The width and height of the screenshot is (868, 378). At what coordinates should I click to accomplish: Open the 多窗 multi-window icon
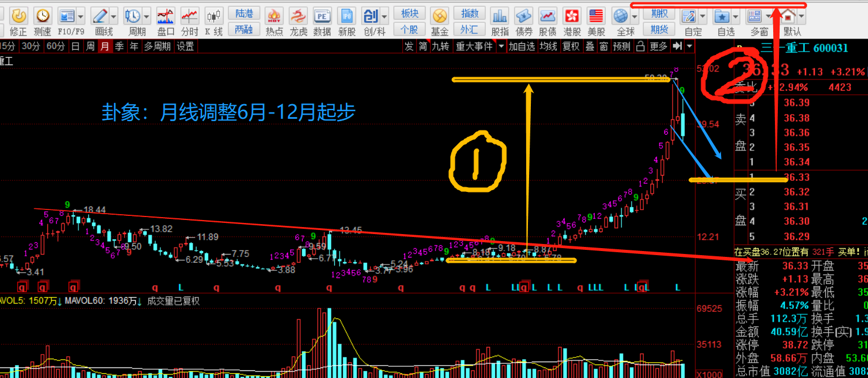756,16
